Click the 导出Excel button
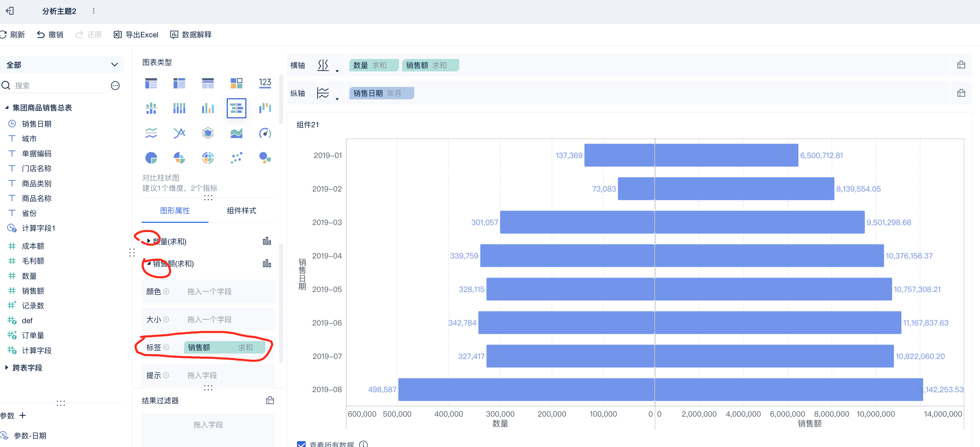Image resolution: width=980 pixels, height=447 pixels. pyautogui.click(x=136, y=34)
